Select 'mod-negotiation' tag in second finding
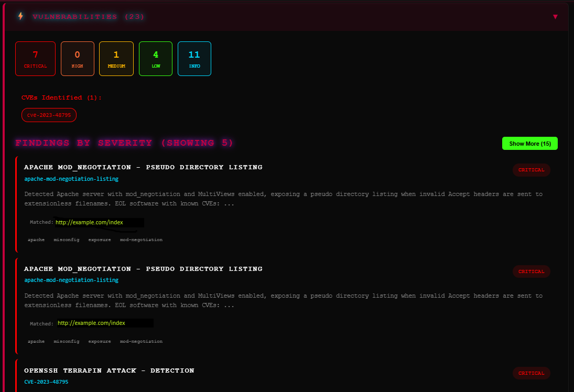 point(141,341)
